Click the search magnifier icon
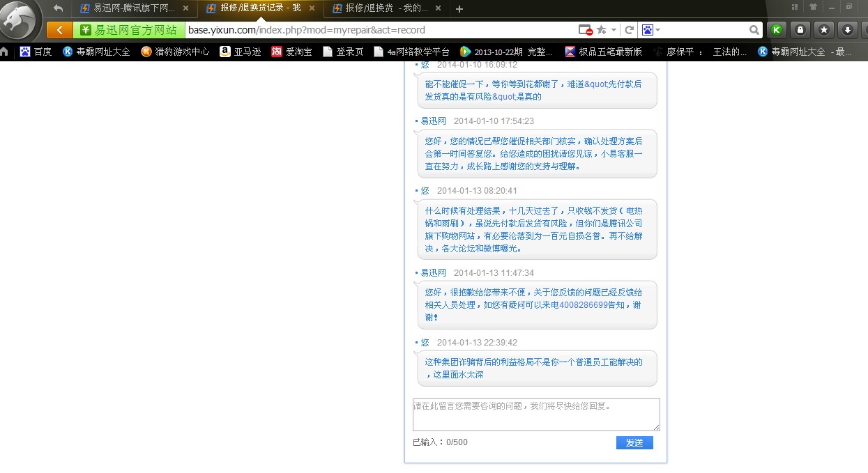This screenshot has width=868, height=473. 754,30
